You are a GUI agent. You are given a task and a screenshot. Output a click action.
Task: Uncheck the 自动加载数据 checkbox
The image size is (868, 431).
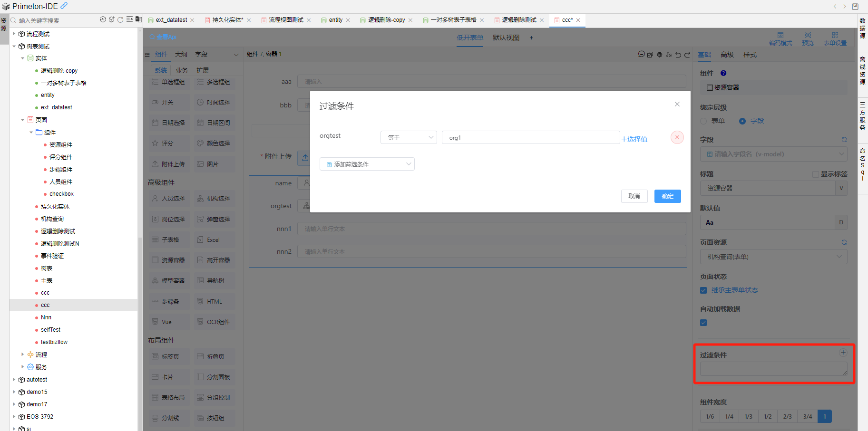tap(703, 323)
